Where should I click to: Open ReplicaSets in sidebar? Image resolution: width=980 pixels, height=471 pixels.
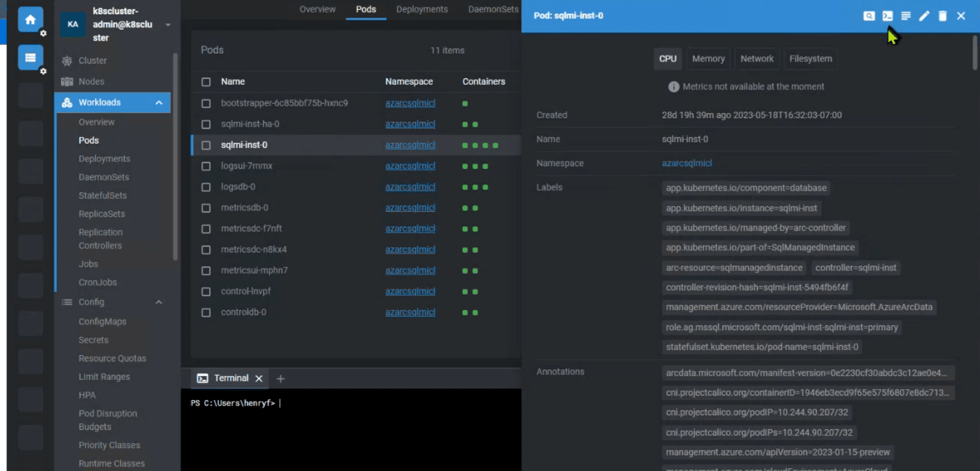pyautogui.click(x=102, y=214)
